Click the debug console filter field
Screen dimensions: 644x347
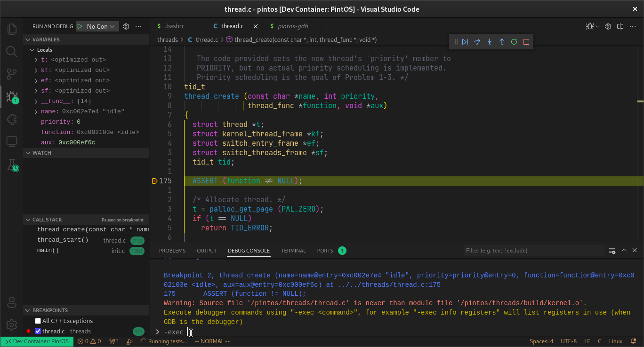(x=534, y=251)
